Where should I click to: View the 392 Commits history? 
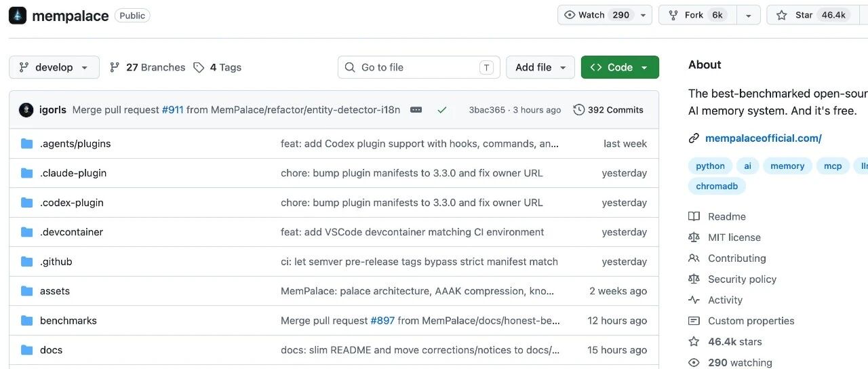(x=608, y=110)
